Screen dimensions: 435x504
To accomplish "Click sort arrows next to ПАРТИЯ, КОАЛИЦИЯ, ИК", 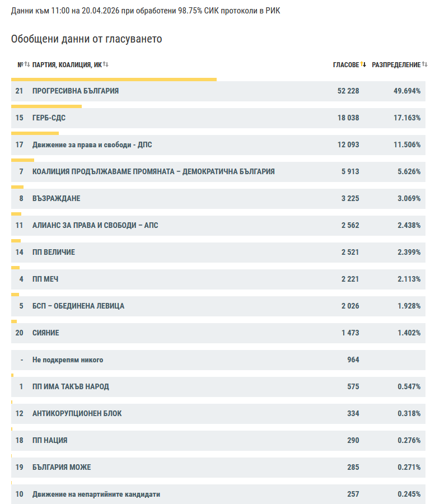I will (x=106, y=65).
